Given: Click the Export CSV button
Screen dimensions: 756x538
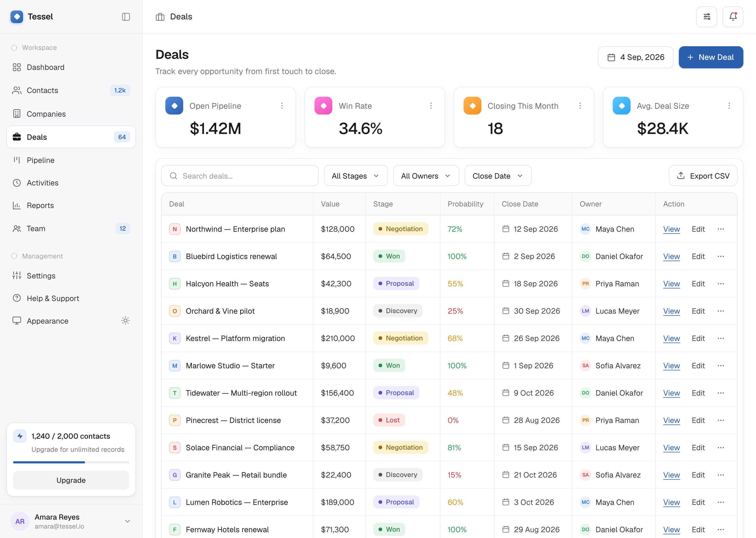Looking at the screenshot, I should [x=703, y=176].
